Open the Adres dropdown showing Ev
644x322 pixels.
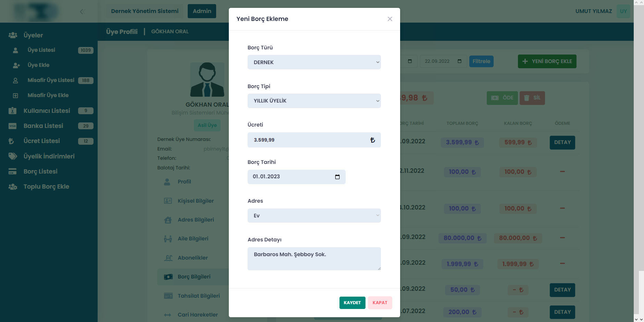[314, 216]
